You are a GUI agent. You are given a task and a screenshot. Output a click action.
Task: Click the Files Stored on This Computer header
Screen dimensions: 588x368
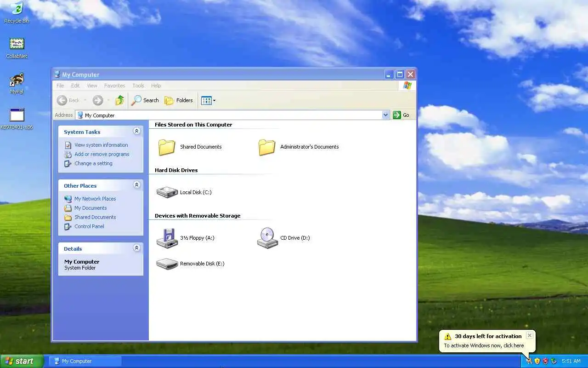[193, 125]
